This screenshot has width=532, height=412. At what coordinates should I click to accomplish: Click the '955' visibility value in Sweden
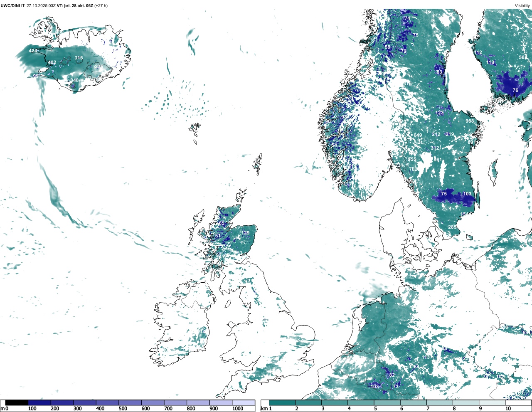coord(412,160)
